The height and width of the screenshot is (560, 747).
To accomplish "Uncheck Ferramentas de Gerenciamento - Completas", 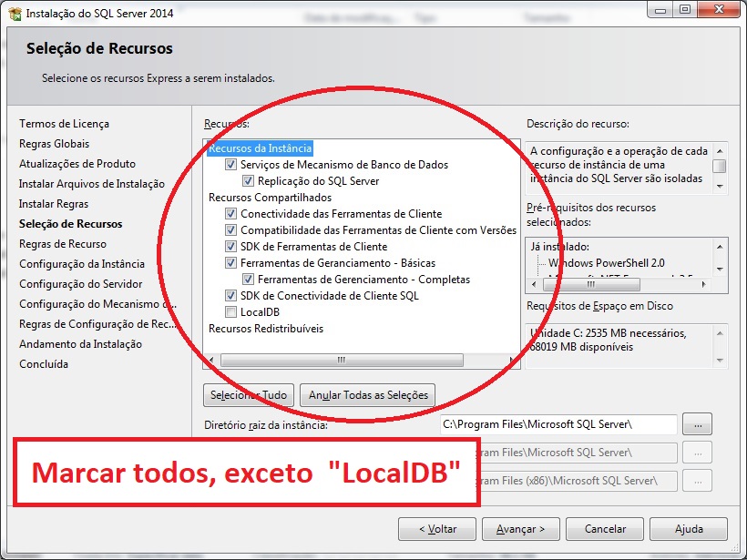I will point(248,280).
